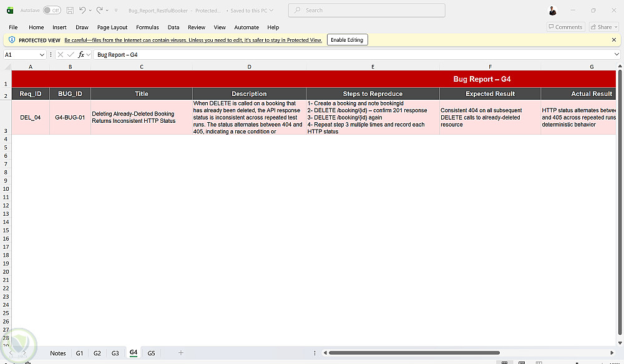
Task: Open the View ribbon tab
Action: (220, 27)
